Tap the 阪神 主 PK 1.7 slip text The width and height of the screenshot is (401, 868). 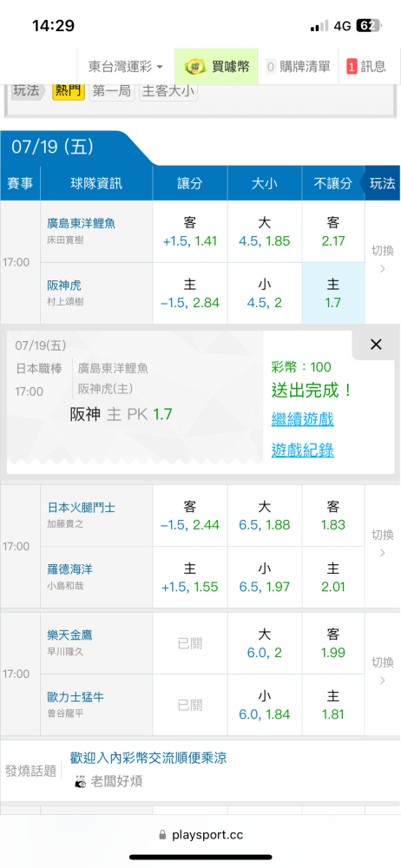pos(122,415)
